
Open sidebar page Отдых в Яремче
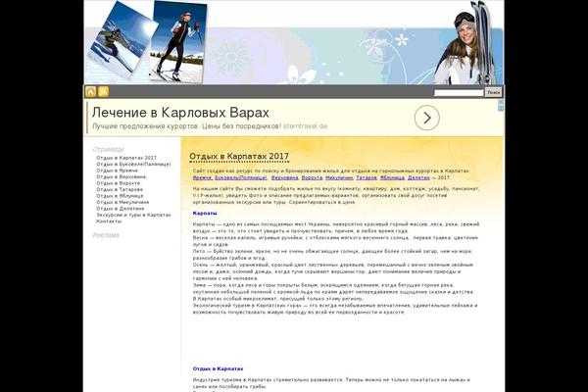[x=117, y=171]
